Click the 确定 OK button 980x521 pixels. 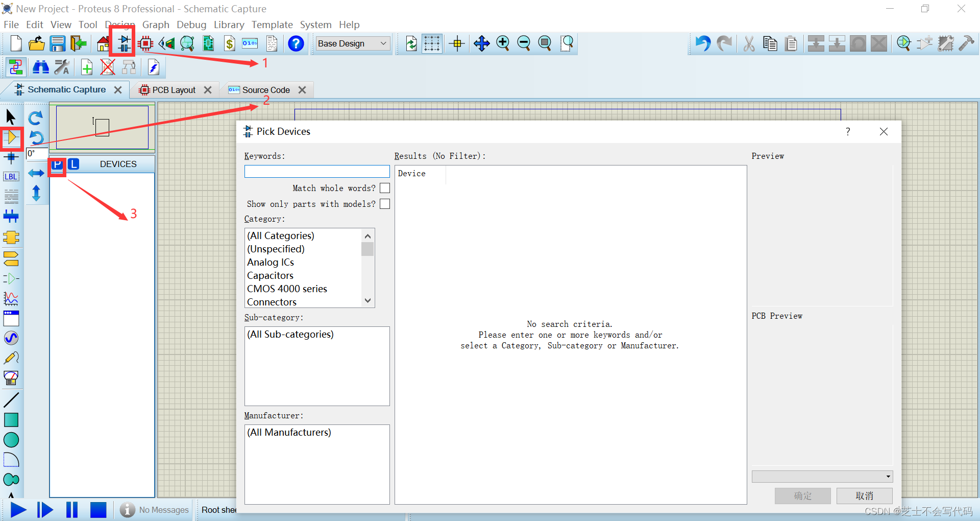pos(802,496)
